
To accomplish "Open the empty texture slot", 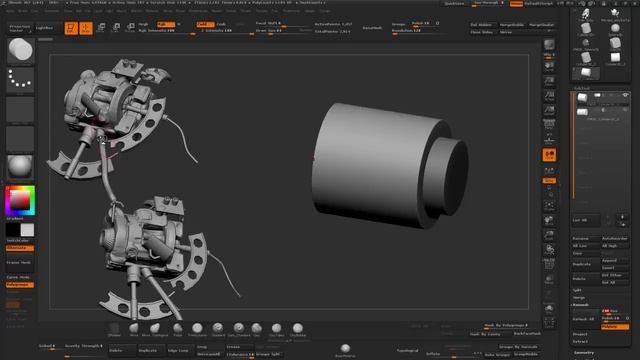I will pos(20,138).
